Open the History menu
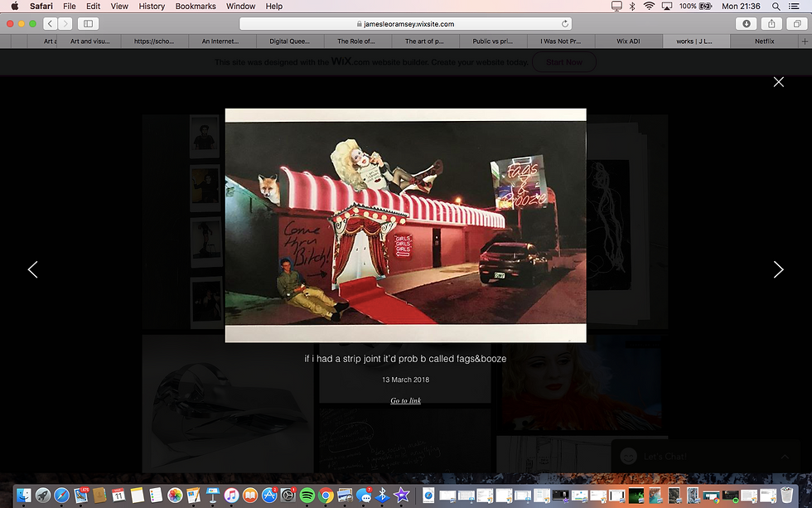812x508 pixels. point(152,6)
